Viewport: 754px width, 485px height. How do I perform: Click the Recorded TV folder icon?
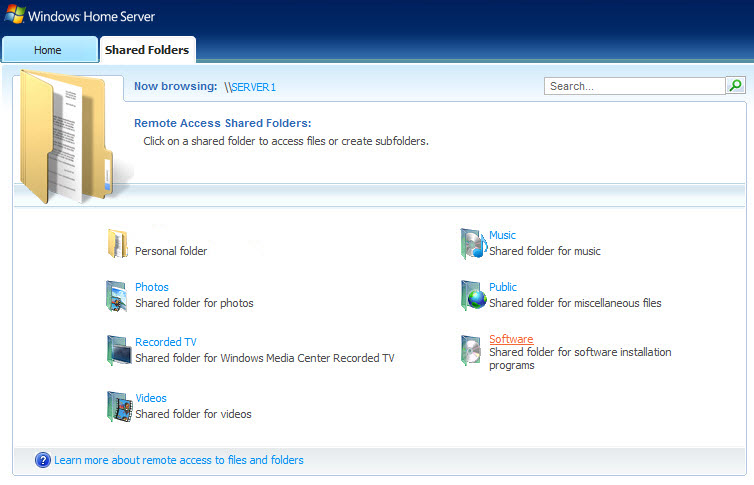[x=118, y=350]
